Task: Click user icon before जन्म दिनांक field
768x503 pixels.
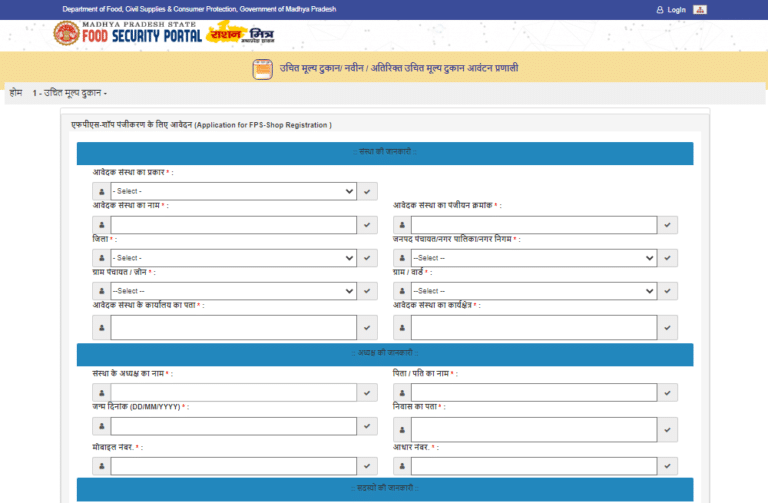Action: 101,426
